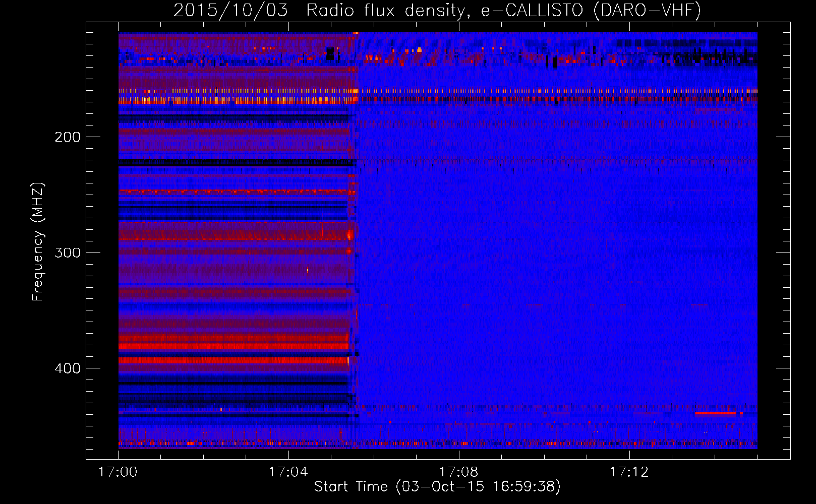Select the date 2015/10/03 in the title

pos(230,10)
